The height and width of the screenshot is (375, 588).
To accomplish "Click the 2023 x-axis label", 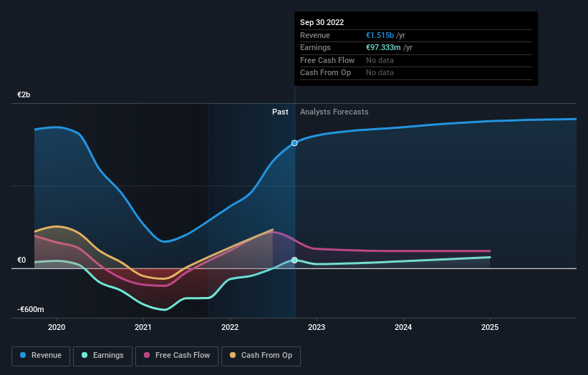I will pyautogui.click(x=317, y=327).
